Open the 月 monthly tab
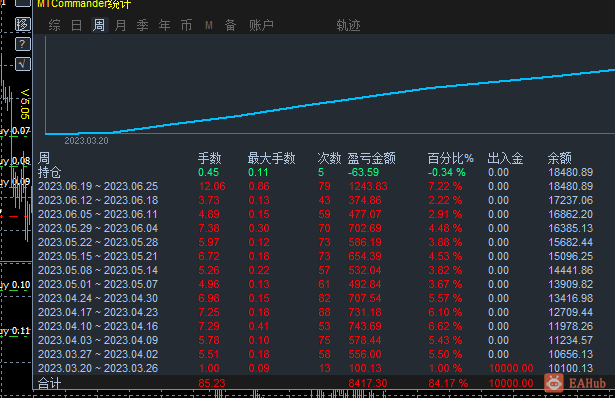The image size is (615, 398). coord(120,25)
